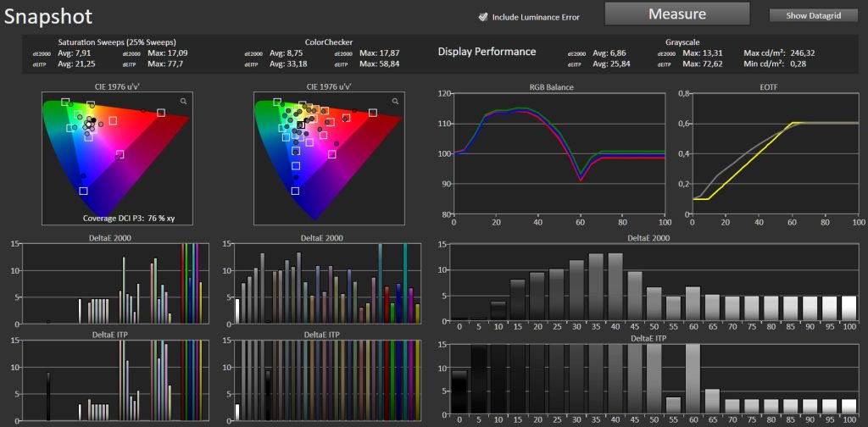Click the magnifier icon on ColorChecker CIE chart

point(395,101)
